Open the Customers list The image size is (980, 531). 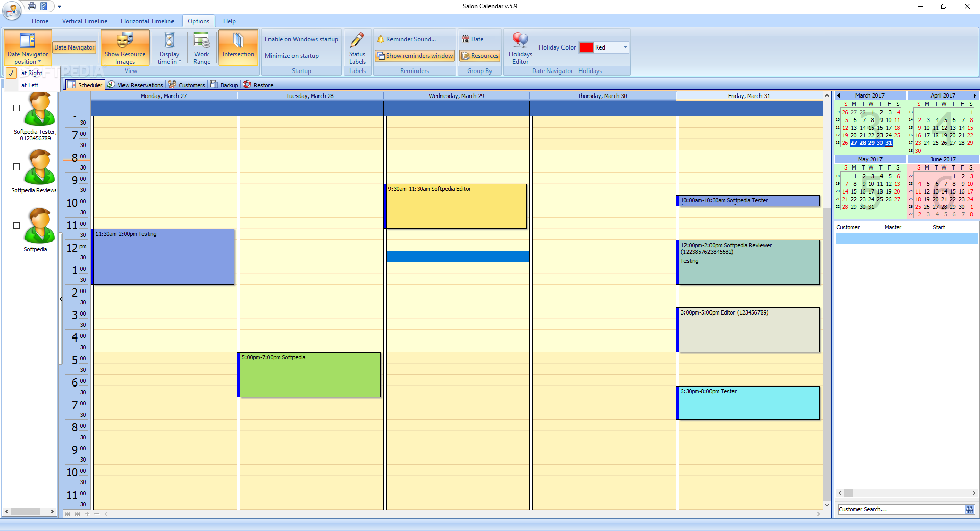tap(187, 85)
